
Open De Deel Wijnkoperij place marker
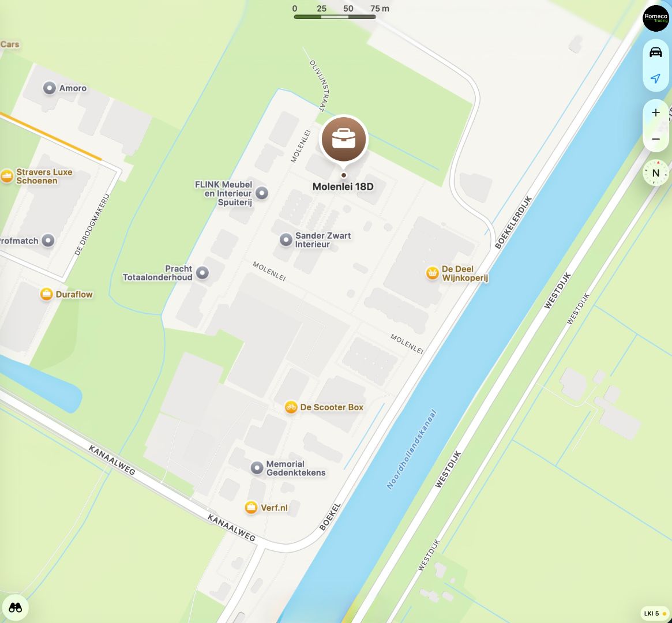(433, 273)
